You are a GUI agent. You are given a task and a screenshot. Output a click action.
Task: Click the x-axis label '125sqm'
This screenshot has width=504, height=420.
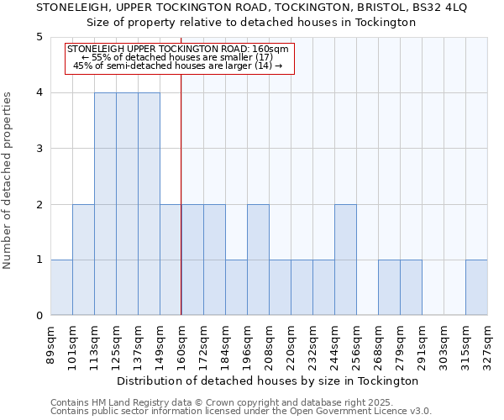[116, 348]
